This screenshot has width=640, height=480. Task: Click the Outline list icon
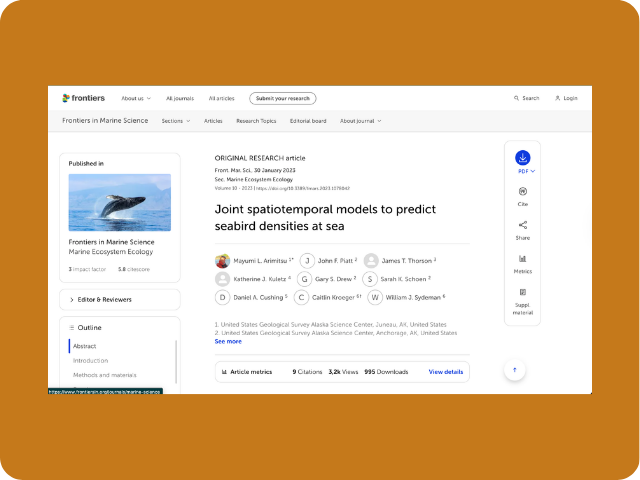click(x=71, y=328)
